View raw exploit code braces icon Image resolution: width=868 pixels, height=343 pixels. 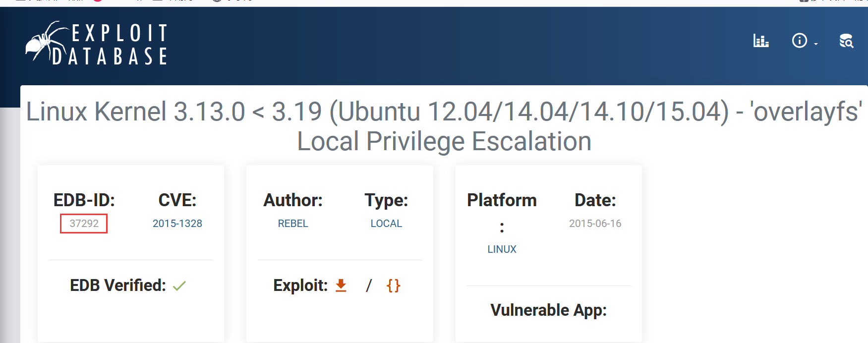tap(394, 286)
